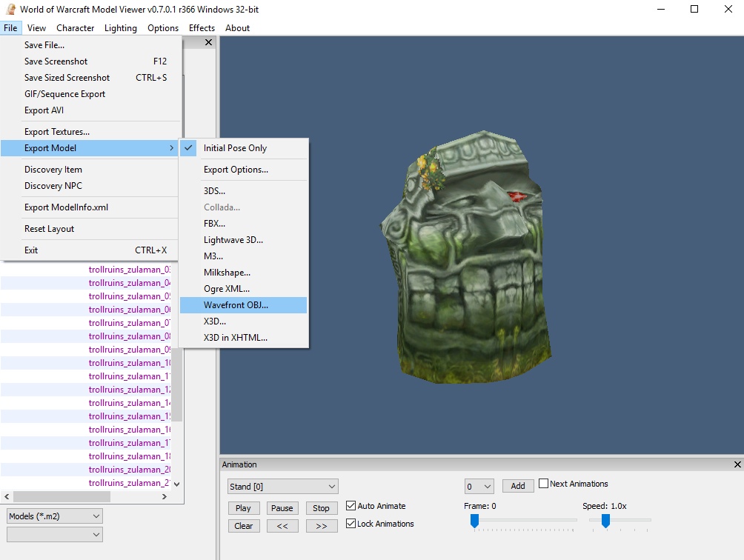This screenshot has height=560, width=744.
Task: Open Export Options... in submenu
Action: tap(244, 170)
